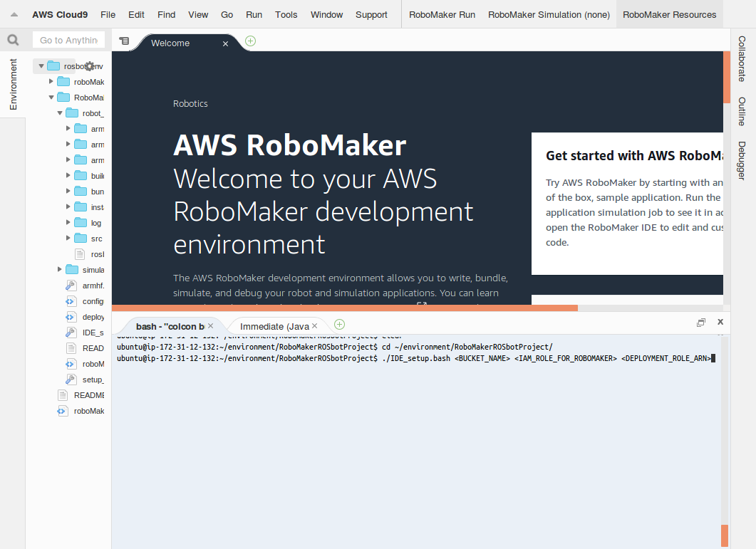Open the Environment side panel
The image size is (756, 549).
13,84
